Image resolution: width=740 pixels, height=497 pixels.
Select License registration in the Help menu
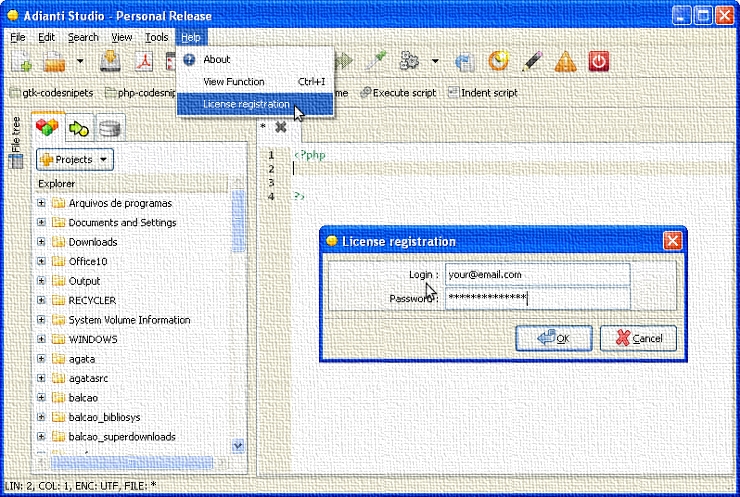coord(255,104)
